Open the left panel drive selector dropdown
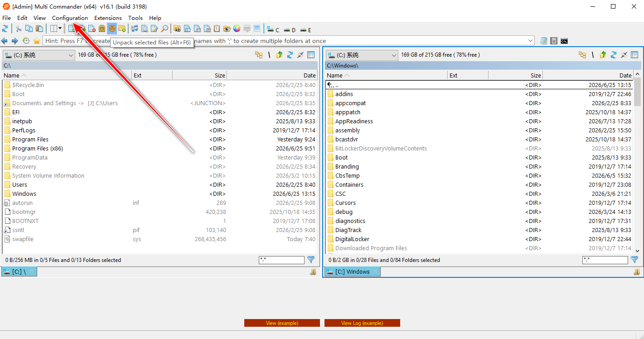This screenshot has height=339, width=644. (39, 55)
